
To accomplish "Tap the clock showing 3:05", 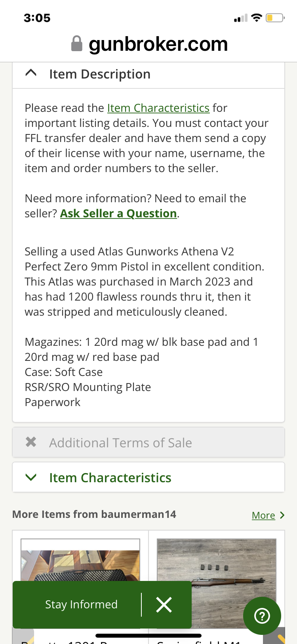I will pyautogui.click(x=37, y=18).
